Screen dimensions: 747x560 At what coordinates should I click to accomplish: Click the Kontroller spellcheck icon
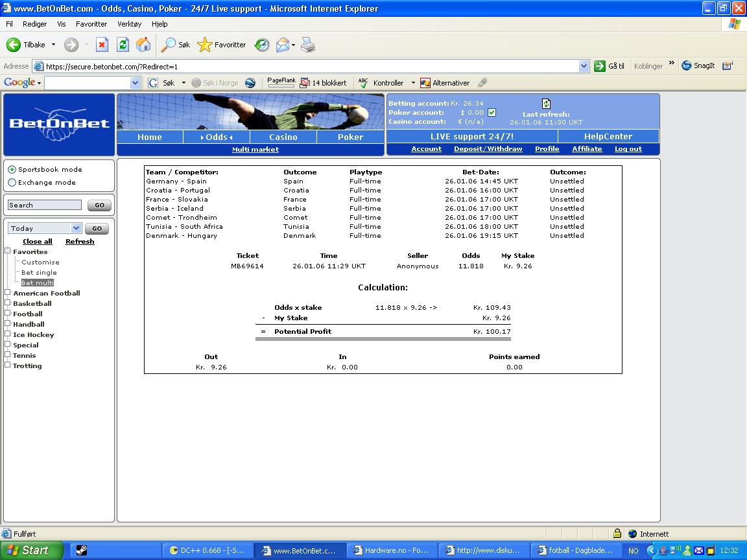[363, 83]
